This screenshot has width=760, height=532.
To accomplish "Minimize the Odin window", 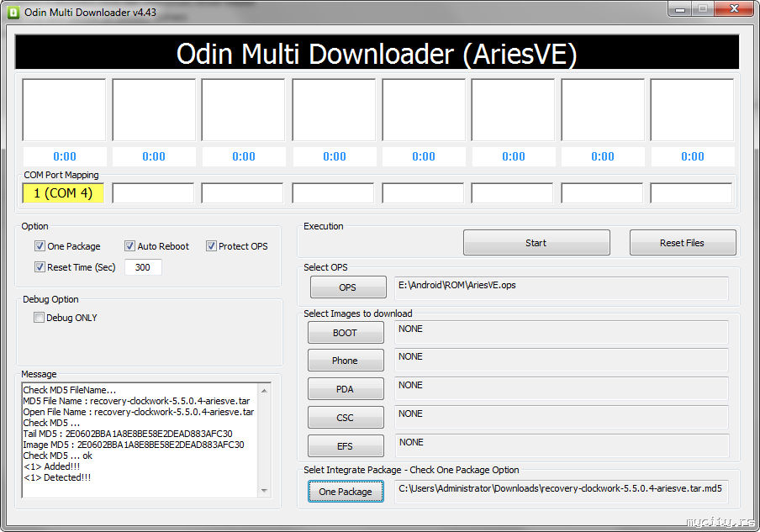I will [680, 8].
